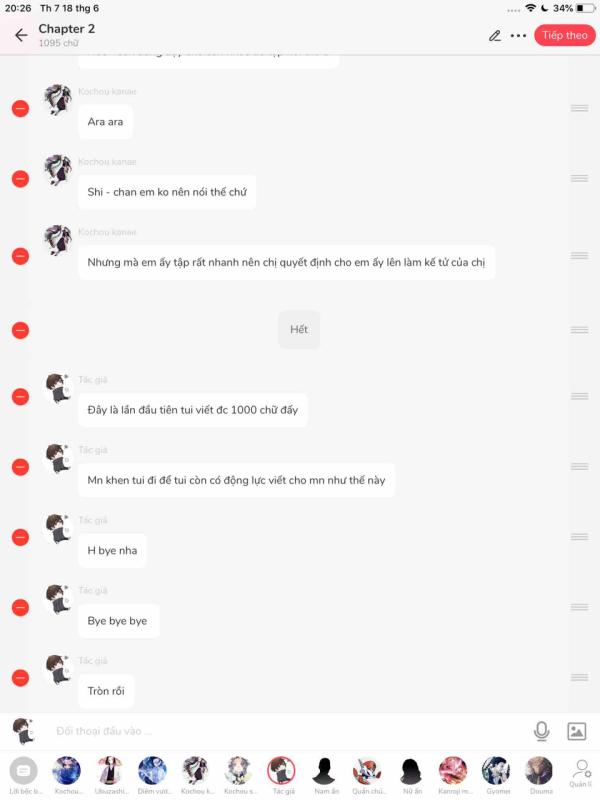
Task: Tap reorder handle beside "H bye nha"
Action: (x=579, y=537)
